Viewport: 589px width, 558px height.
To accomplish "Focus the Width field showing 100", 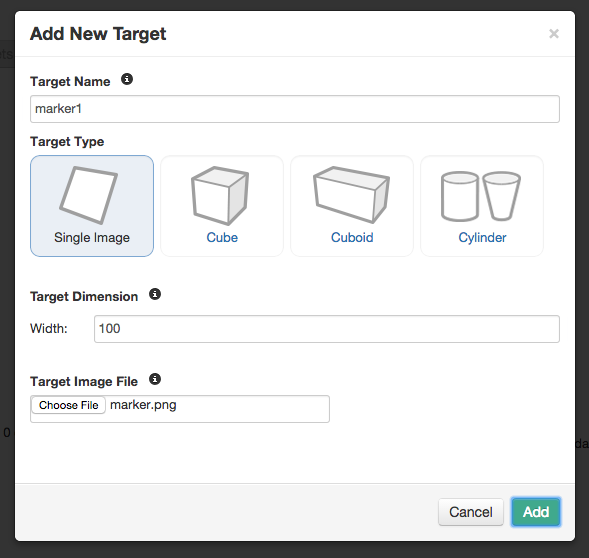I will (x=327, y=329).
